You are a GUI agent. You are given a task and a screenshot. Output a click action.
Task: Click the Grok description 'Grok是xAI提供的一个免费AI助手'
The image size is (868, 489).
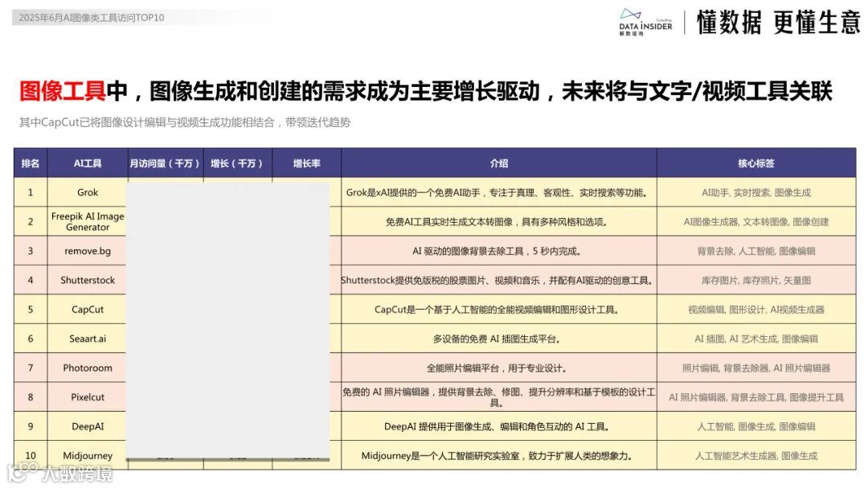coord(497,193)
